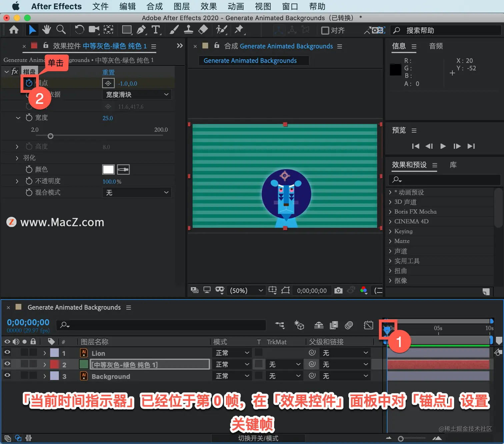
Task: Select the Rotation tool
Action: [x=79, y=30]
